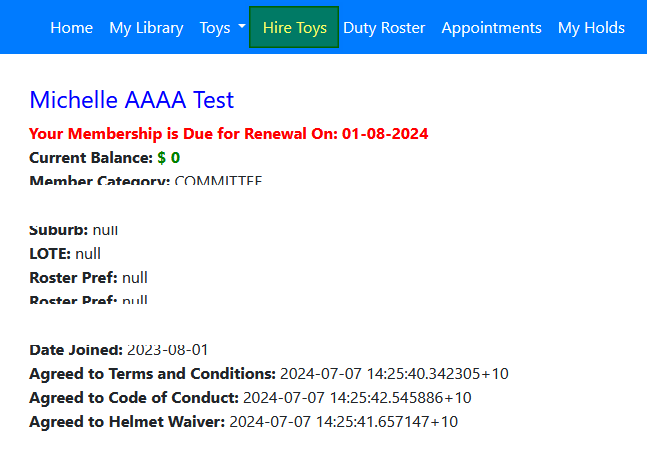Click the Date Joined 2023-08-01 line
Image resolution: width=647 pixels, height=460 pixels.
click(x=118, y=351)
